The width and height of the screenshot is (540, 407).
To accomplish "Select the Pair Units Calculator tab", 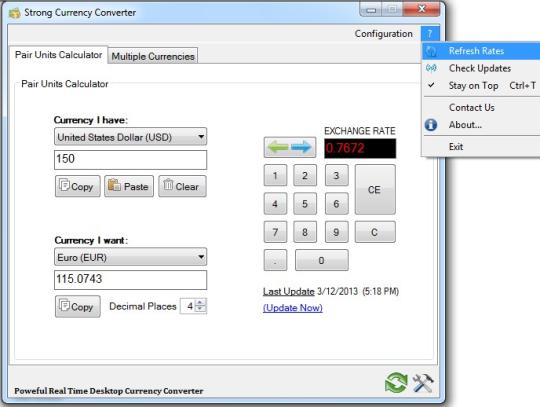I will (59, 55).
